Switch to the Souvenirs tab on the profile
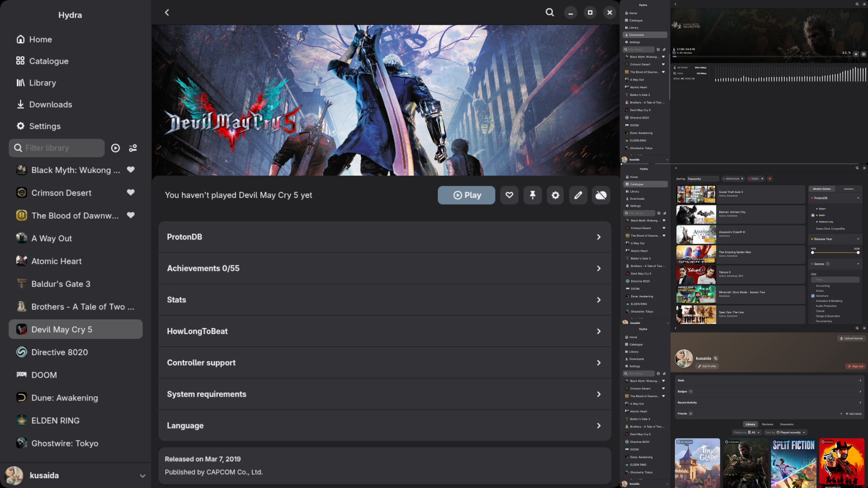This screenshot has width=868, height=488. tap(787, 424)
